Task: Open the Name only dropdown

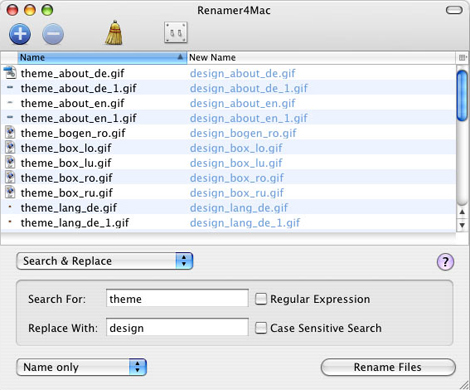Action: 81,367
